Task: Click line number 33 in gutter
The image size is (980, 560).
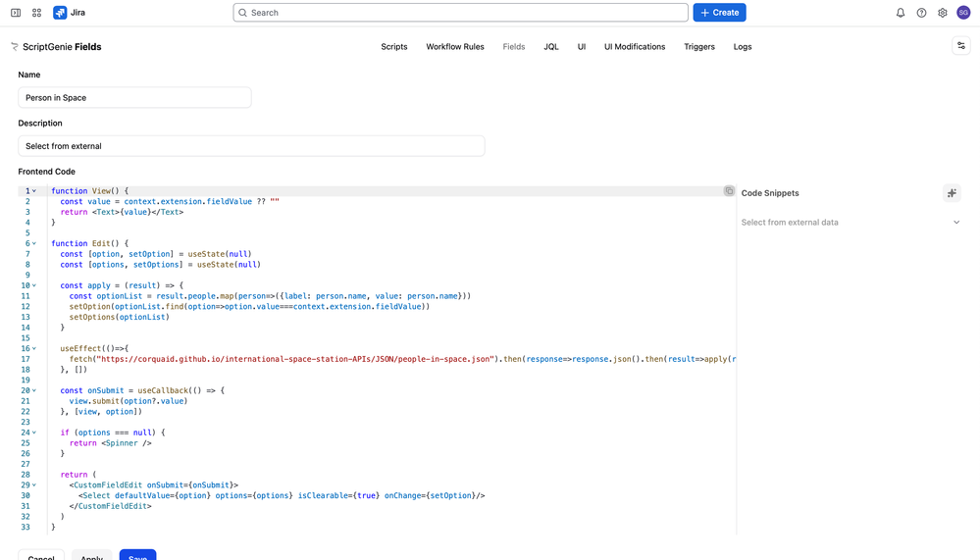Action: coord(26,527)
